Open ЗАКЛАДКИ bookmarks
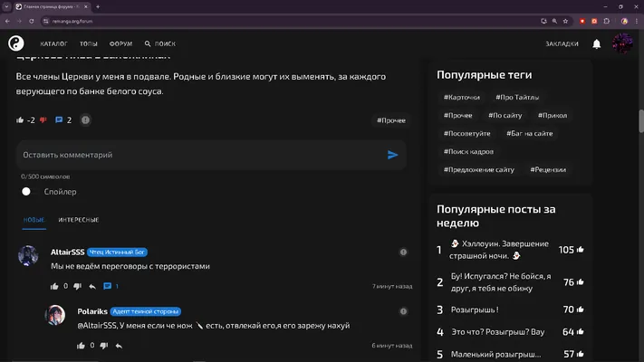This screenshot has height=362, width=644. (x=562, y=43)
